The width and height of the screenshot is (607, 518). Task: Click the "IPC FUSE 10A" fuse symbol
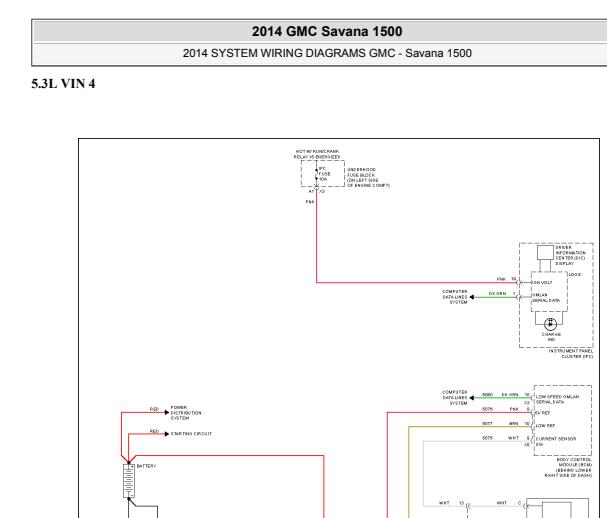pos(317,174)
